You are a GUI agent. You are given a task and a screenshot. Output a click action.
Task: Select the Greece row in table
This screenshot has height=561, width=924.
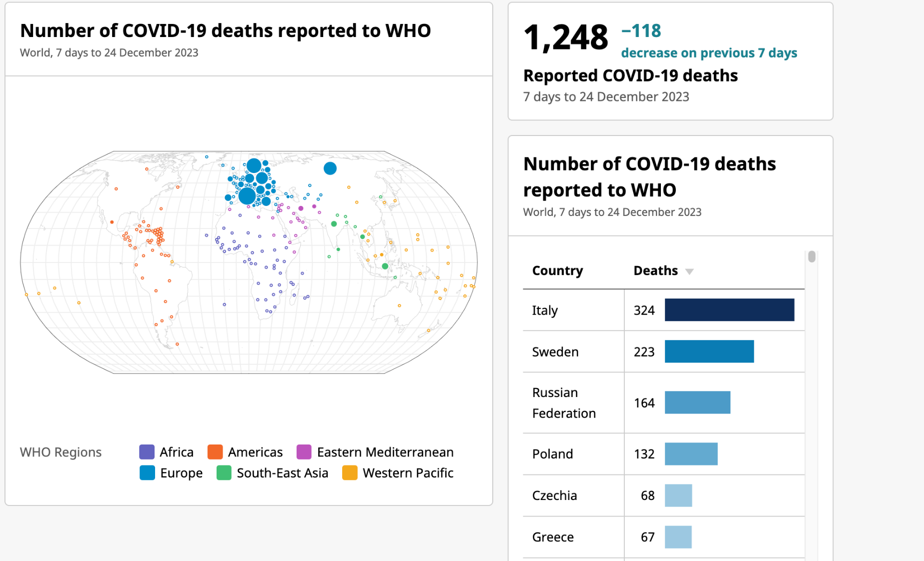(x=553, y=537)
